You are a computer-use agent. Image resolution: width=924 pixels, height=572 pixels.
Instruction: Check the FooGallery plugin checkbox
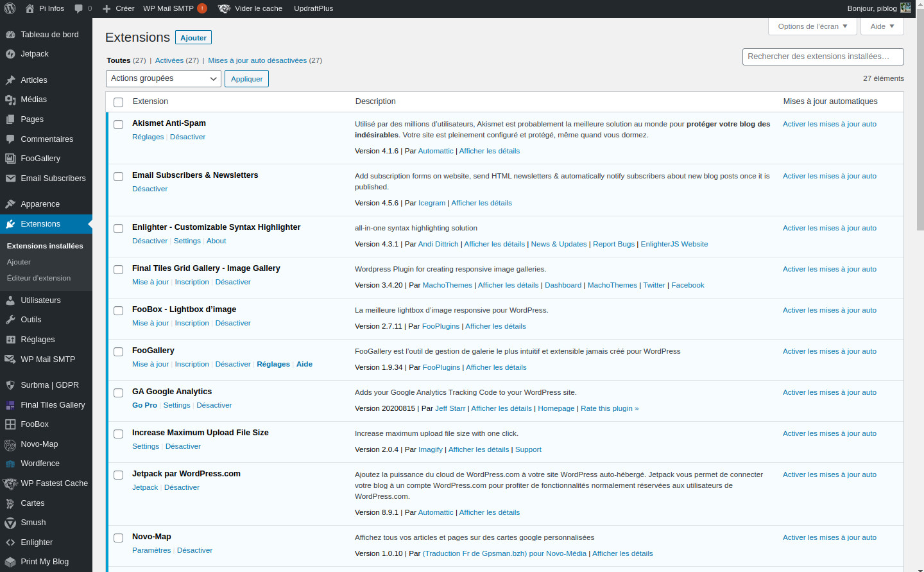(118, 352)
